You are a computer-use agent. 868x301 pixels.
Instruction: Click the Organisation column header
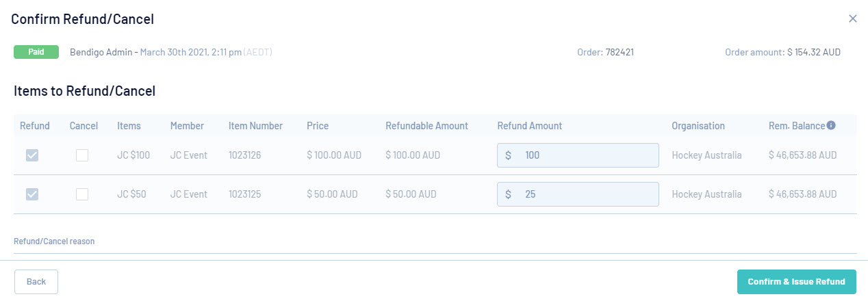click(x=698, y=126)
